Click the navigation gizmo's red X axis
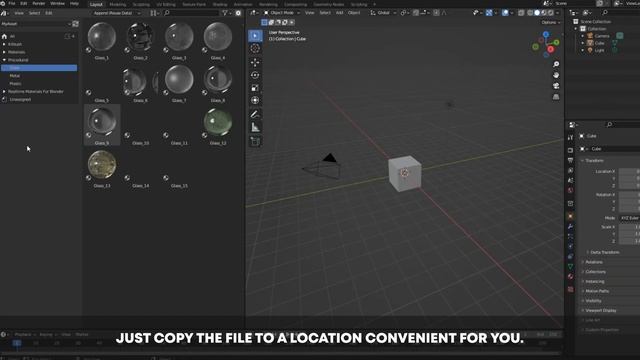Image resolution: width=640 pixels, height=360 pixels. click(x=551, y=49)
